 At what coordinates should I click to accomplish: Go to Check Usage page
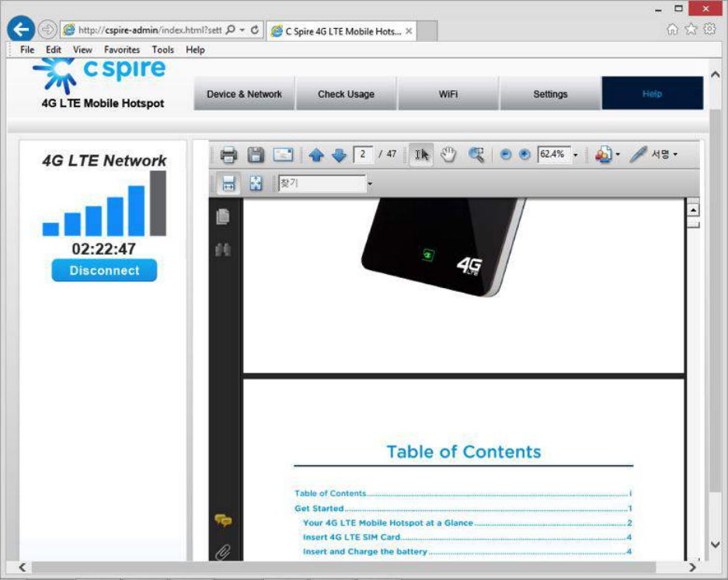(347, 94)
